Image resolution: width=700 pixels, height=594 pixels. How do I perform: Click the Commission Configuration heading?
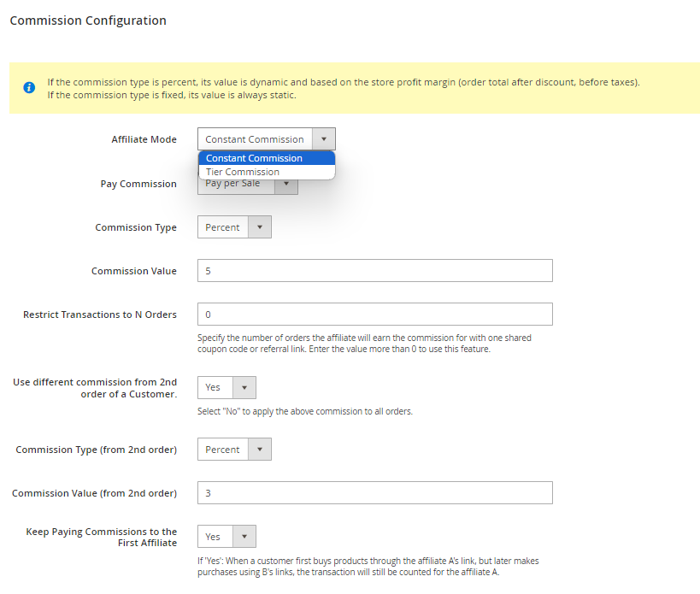(88, 21)
